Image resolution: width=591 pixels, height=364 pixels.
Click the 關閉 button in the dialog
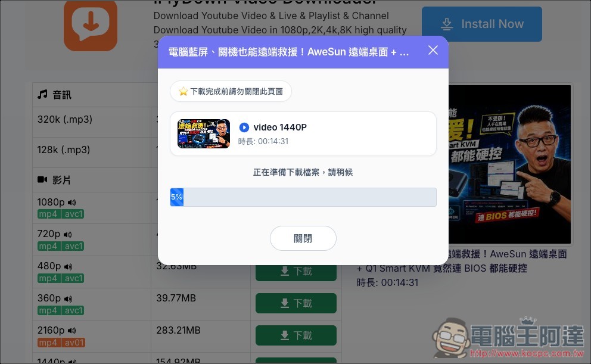(303, 238)
